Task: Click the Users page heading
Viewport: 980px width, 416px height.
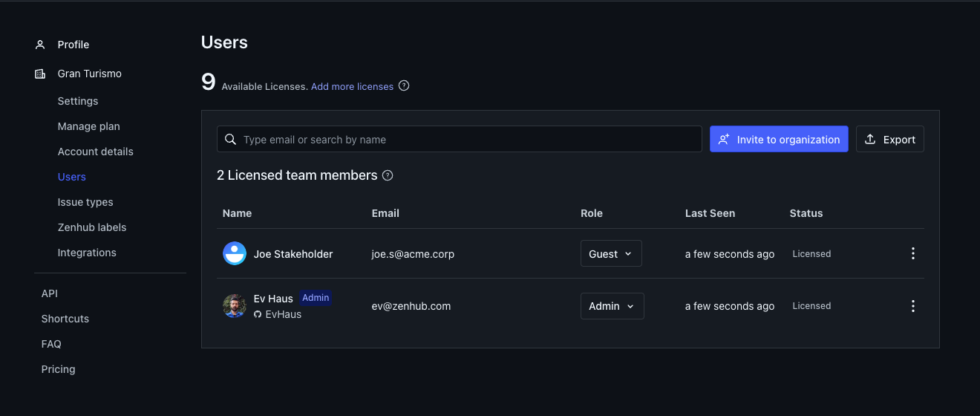Action: point(224,42)
